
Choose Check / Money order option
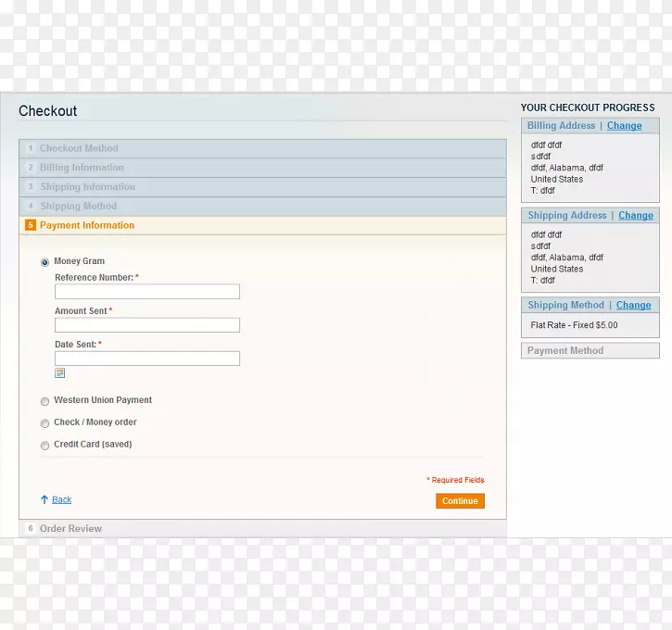(44, 423)
